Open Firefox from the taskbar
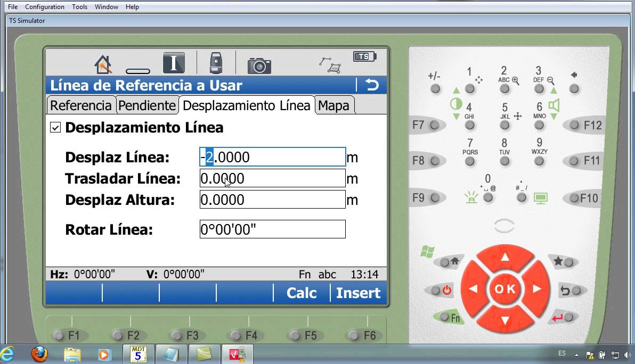The image size is (635, 364). click(x=39, y=354)
